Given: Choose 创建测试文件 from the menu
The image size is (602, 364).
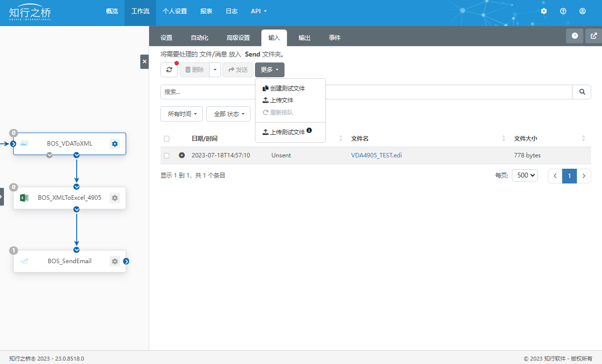Looking at the screenshot, I should tap(287, 89).
